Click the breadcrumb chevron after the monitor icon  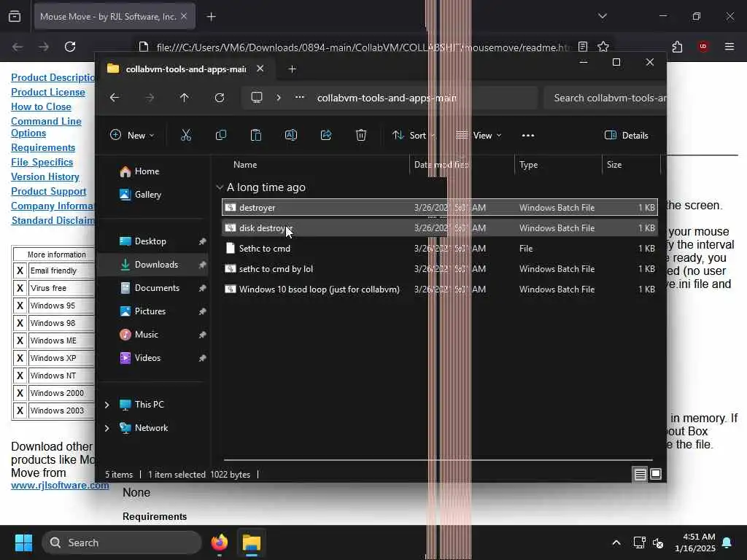tap(279, 98)
